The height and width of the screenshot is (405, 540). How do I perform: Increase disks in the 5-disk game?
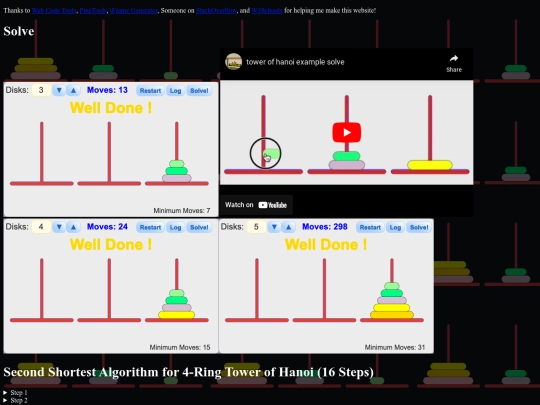288,227
